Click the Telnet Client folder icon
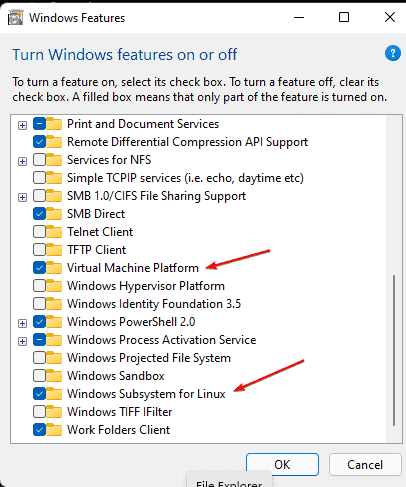This screenshot has width=406, height=487. [54, 232]
